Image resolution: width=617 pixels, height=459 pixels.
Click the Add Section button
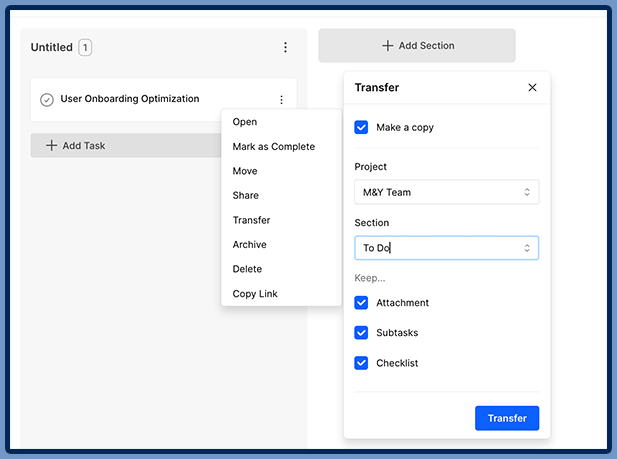pyautogui.click(x=417, y=46)
